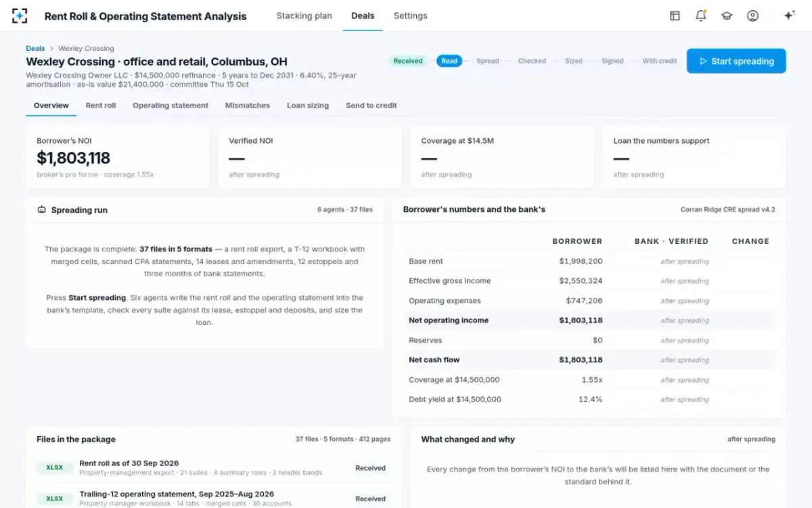Select the Sized stage step
Image resolution: width=812 pixels, height=508 pixels.
pos(574,61)
